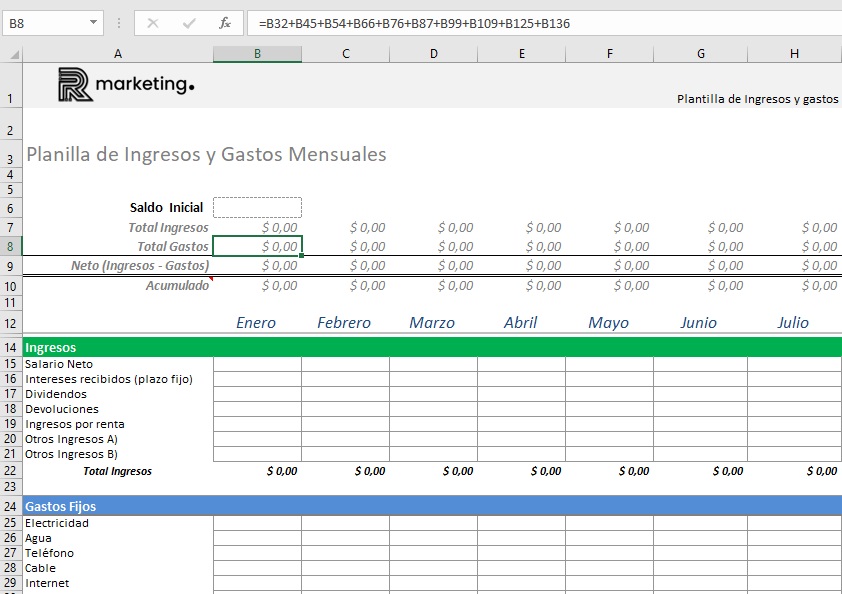Select column H header
The height and width of the screenshot is (594, 842).
(x=794, y=54)
